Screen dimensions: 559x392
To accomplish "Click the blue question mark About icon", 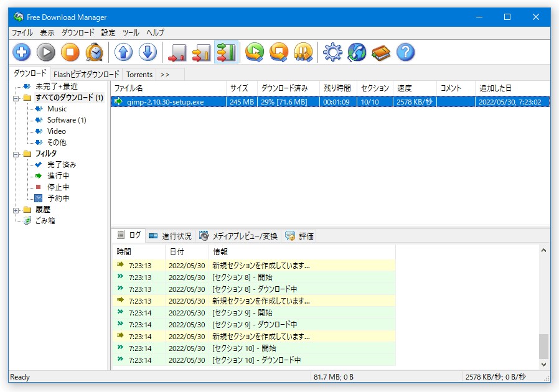I will [406, 52].
